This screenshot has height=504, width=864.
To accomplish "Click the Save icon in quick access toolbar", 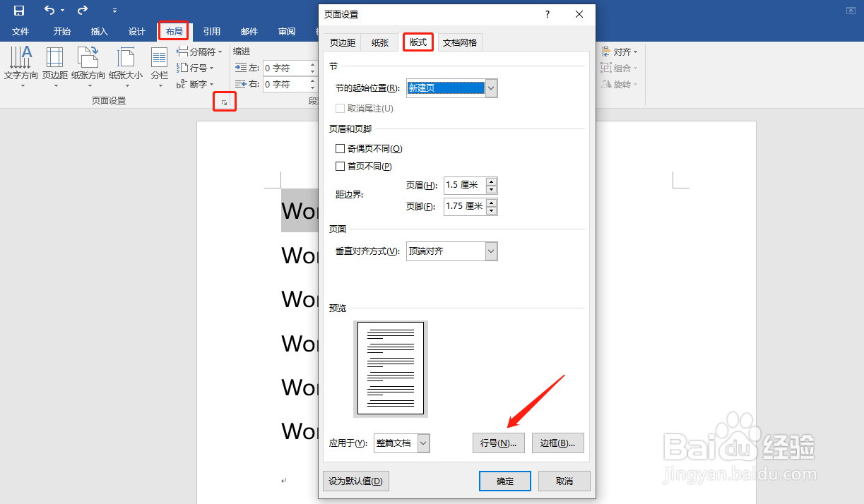I will point(18,10).
